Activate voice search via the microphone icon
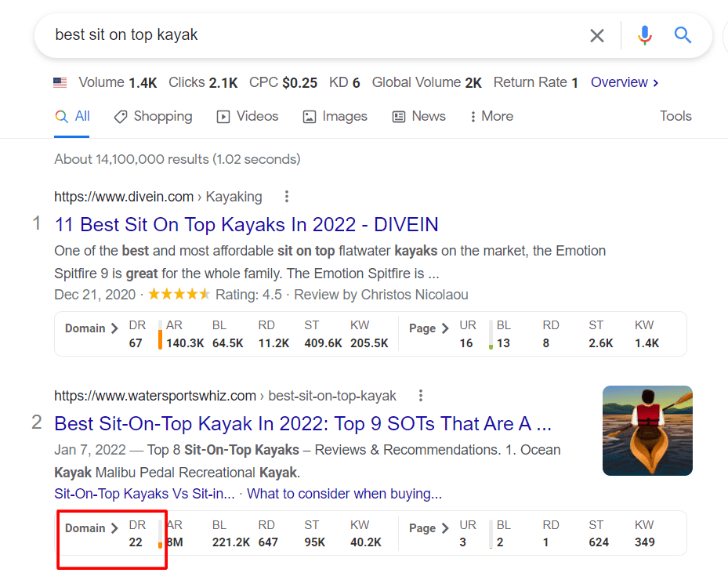The width and height of the screenshot is (728, 580). point(644,34)
